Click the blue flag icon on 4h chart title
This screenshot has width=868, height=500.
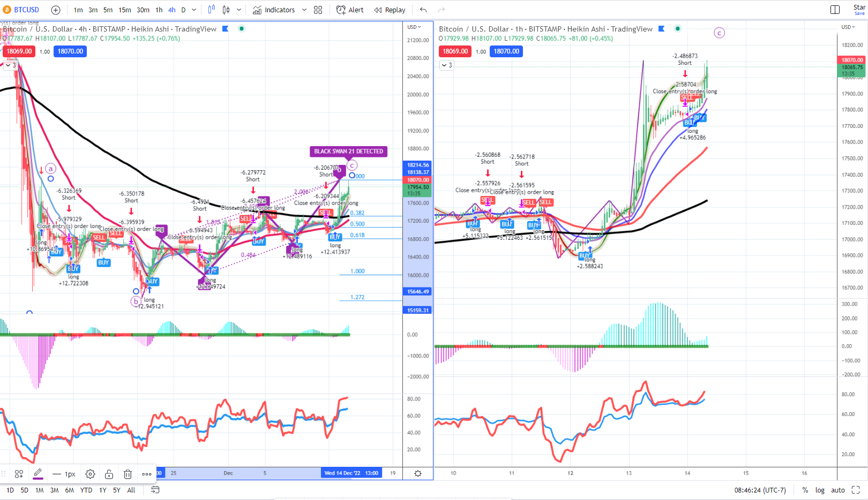pos(226,29)
